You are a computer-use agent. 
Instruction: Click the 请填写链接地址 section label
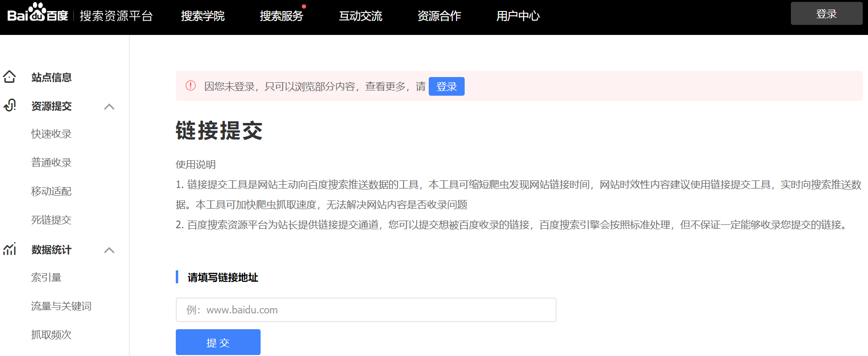(x=223, y=277)
